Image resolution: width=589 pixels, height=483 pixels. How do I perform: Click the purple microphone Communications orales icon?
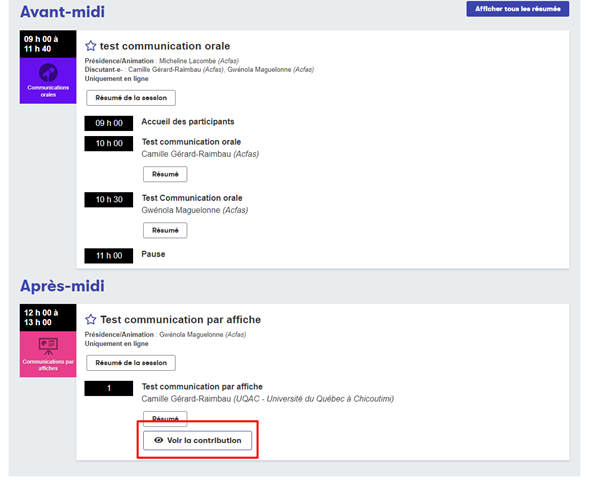tap(48, 72)
